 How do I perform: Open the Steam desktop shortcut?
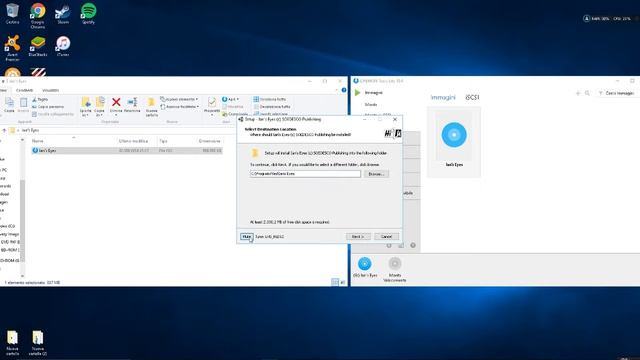(63, 13)
